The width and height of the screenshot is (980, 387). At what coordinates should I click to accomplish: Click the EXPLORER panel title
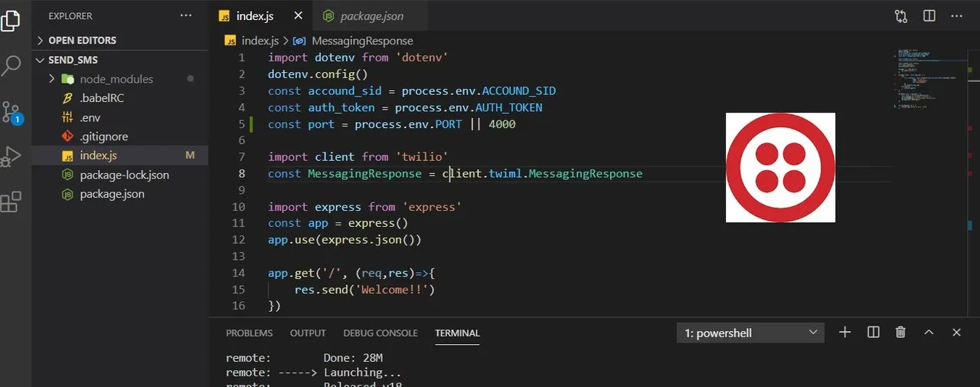click(x=70, y=15)
